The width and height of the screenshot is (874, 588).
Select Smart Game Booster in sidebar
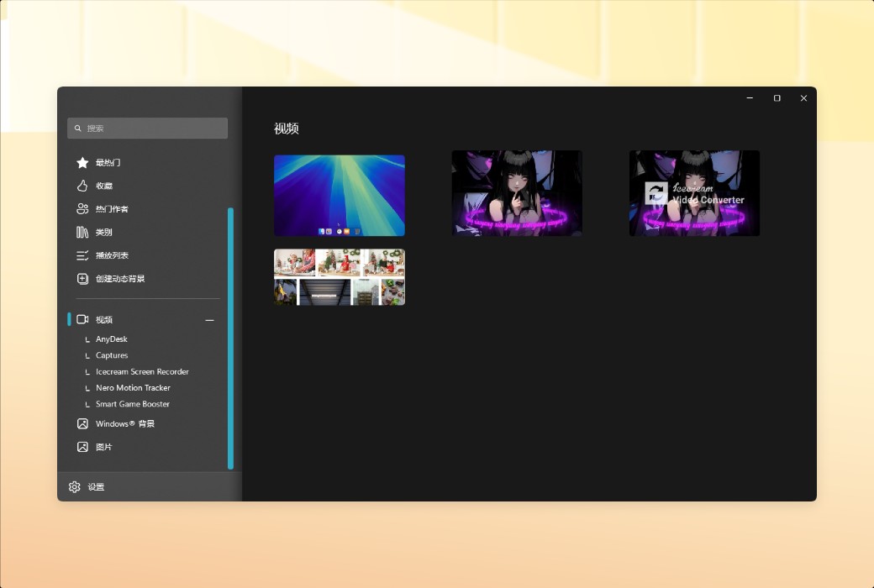tap(132, 404)
